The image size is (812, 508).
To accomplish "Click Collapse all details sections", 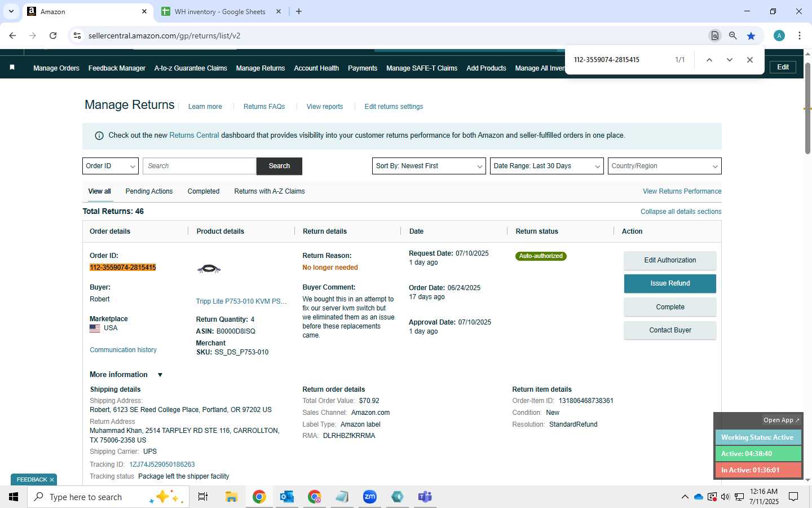I will coord(681,212).
